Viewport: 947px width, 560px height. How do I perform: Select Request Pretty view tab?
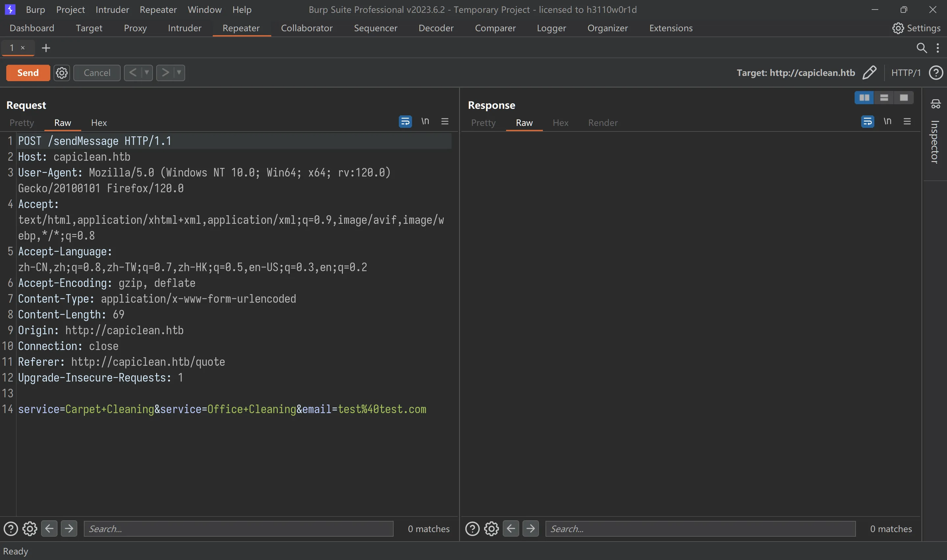[x=22, y=123]
